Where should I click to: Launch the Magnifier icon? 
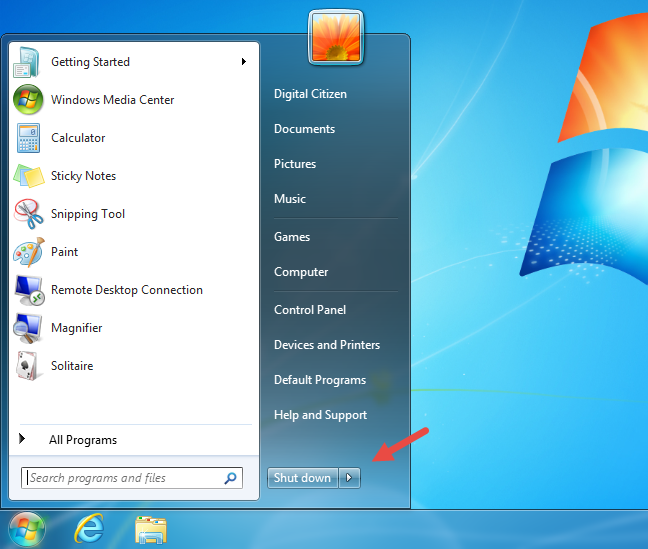click(x=27, y=328)
